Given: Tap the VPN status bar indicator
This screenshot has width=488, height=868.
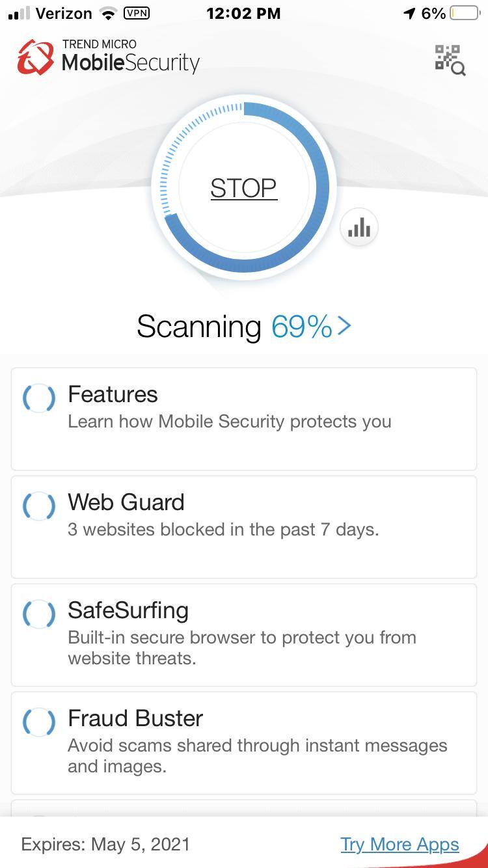Looking at the screenshot, I should [136, 13].
